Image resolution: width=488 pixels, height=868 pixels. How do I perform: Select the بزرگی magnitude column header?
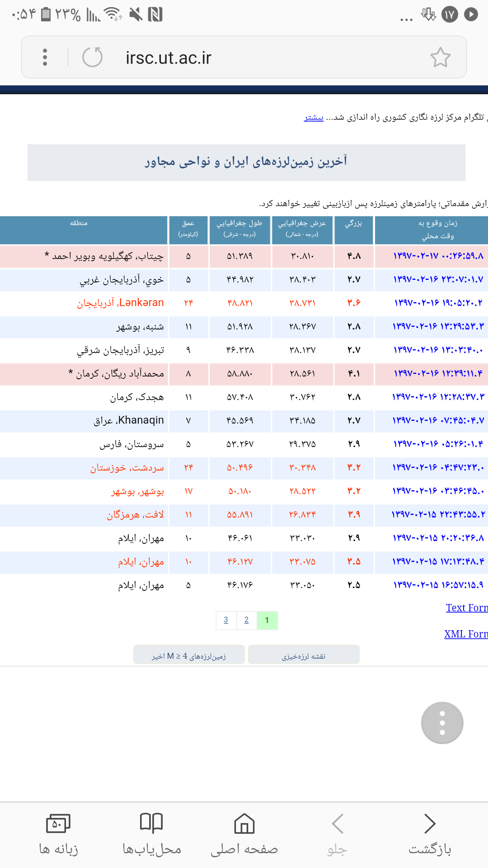tap(354, 230)
